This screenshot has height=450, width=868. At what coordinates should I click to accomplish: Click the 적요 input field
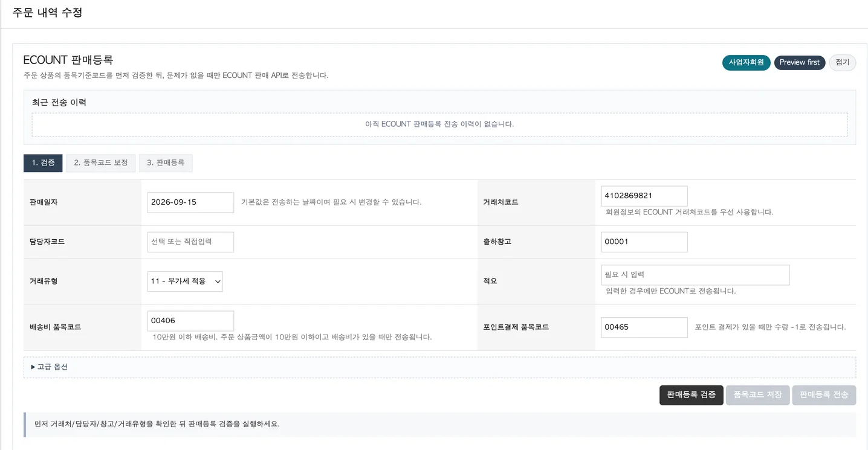pos(695,275)
